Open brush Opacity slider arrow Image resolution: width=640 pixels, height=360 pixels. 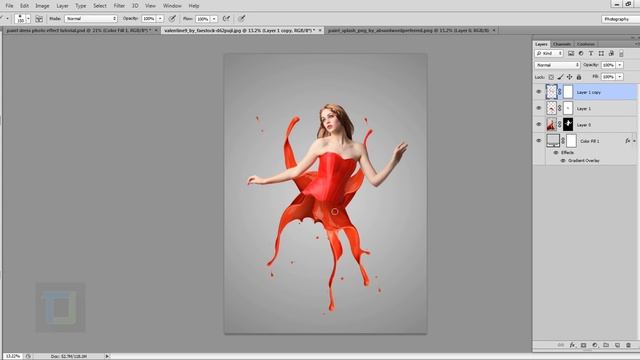click(160, 18)
